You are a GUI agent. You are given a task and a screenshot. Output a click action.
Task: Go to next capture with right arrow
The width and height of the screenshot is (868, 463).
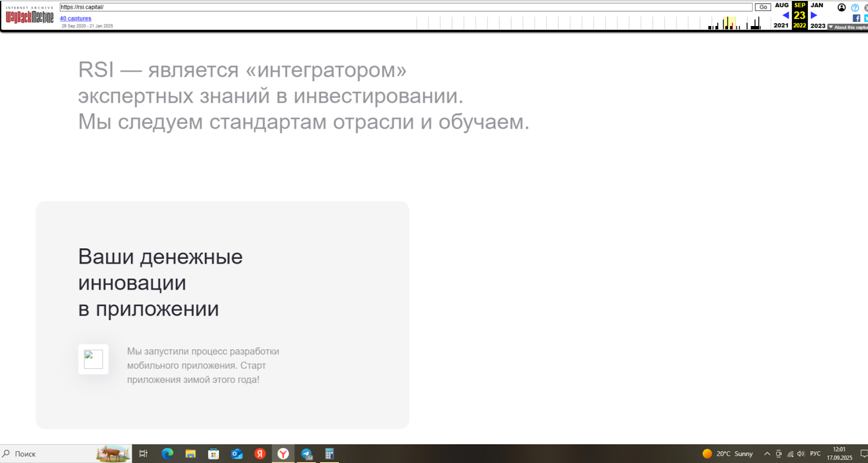tap(814, 15)
